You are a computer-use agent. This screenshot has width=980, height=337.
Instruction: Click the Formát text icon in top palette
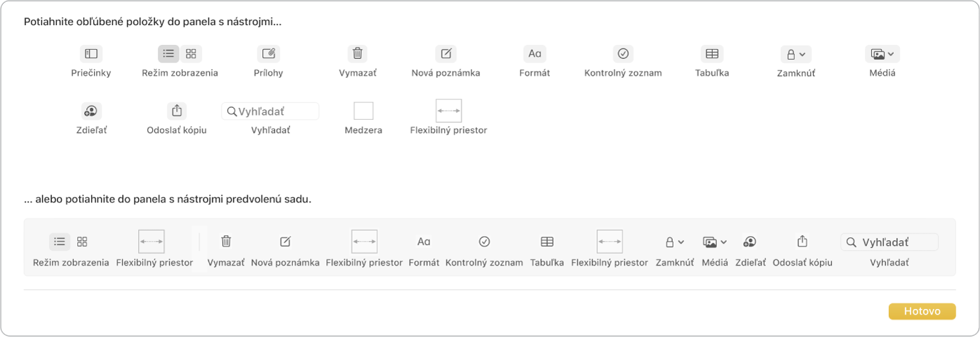[535, 54]
